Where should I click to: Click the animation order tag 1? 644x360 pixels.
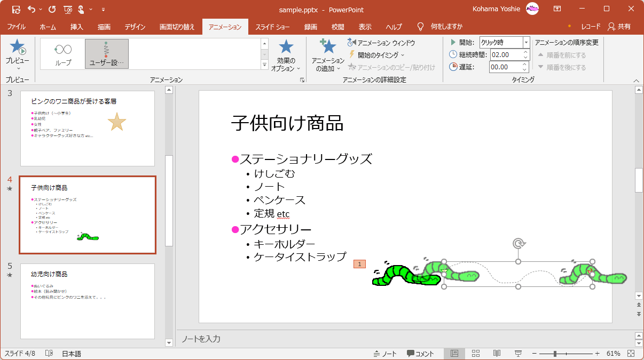pyautogui.click(x=359, y=264)
